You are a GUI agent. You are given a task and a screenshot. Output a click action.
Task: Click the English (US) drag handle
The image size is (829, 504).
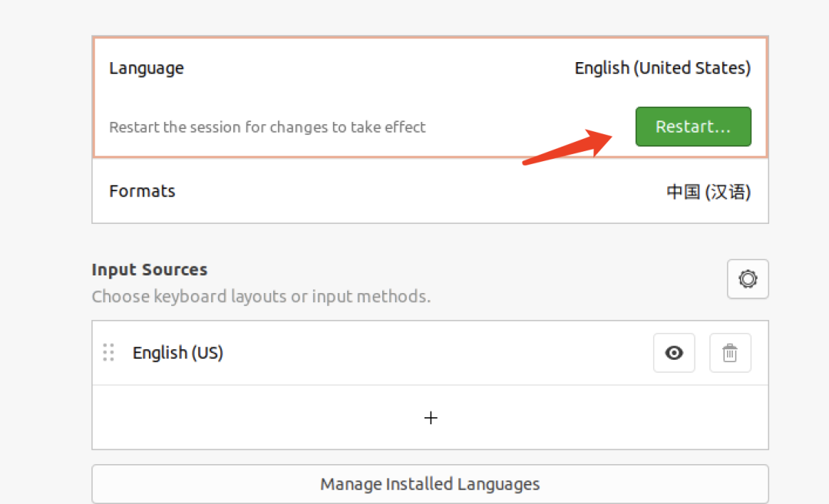108,353
